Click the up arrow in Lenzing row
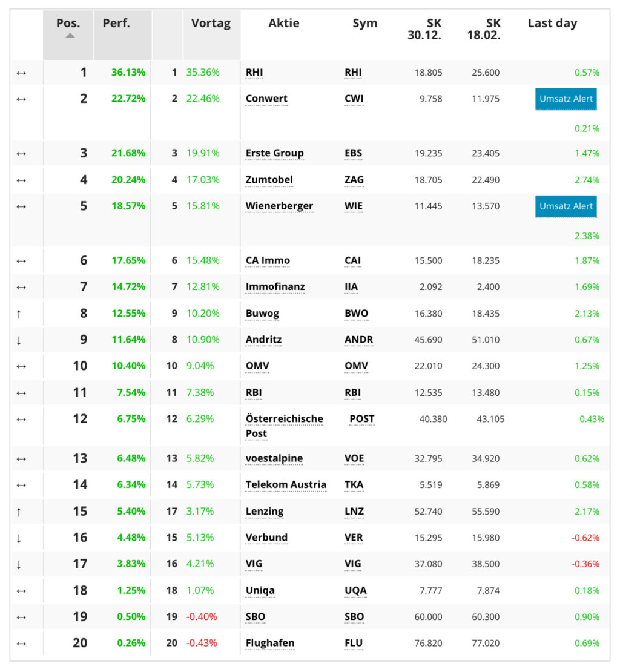This screenshot has height=672, width=620. (19, 512)
